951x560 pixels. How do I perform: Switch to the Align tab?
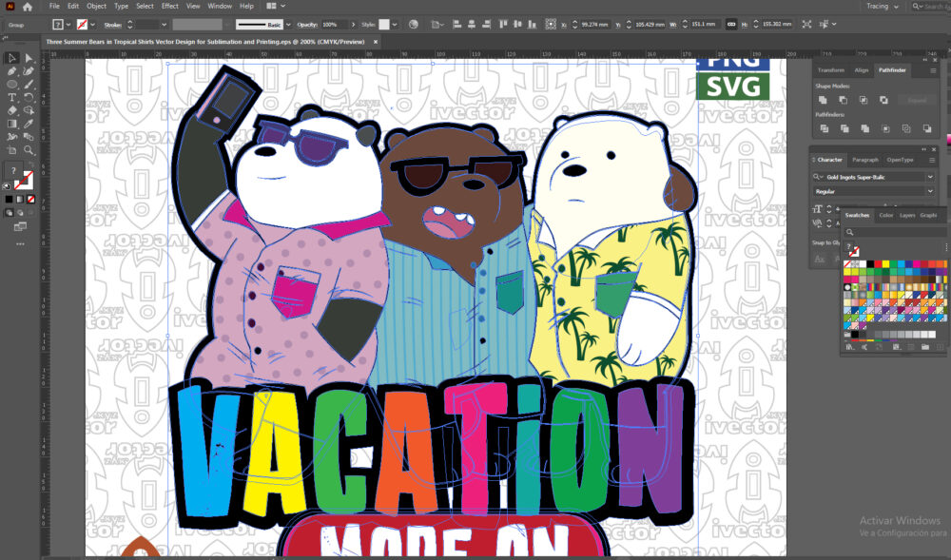tap(862, 70)
